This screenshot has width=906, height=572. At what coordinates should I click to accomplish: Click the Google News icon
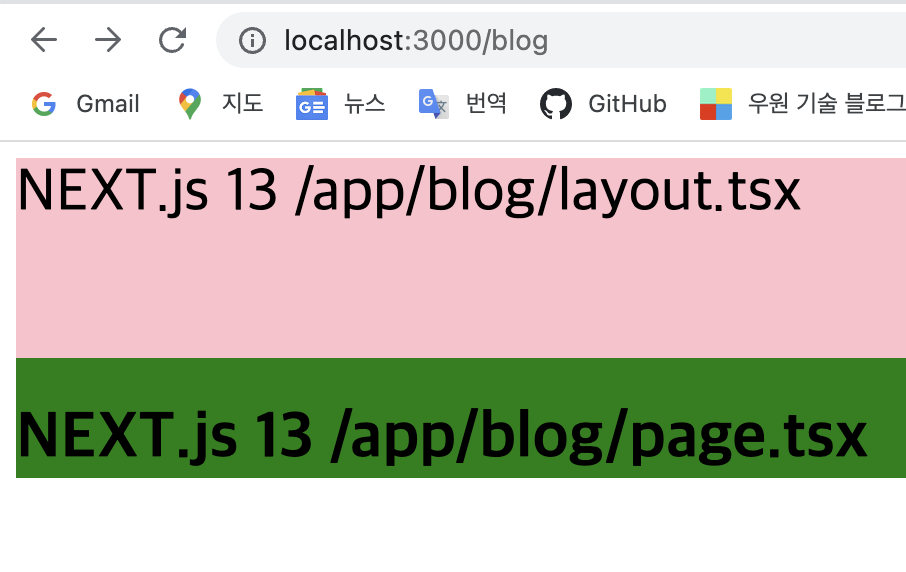click(312, 104)
